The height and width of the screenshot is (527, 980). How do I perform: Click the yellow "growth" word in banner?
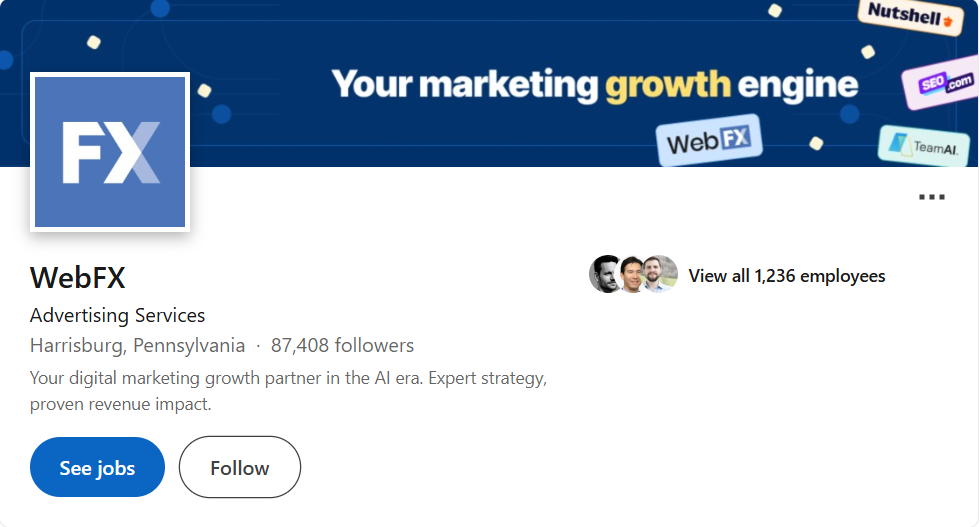point(667,84)
